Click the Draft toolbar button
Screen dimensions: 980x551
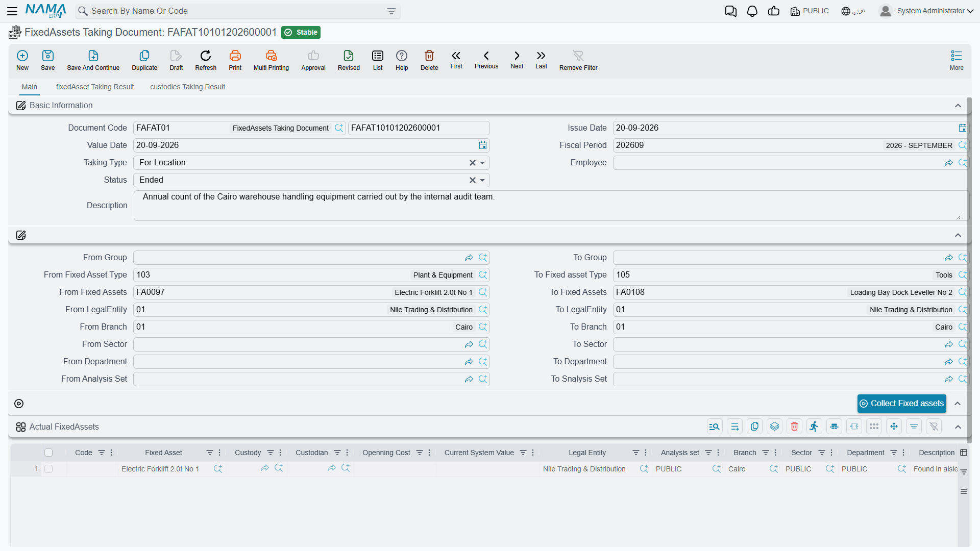176,60
